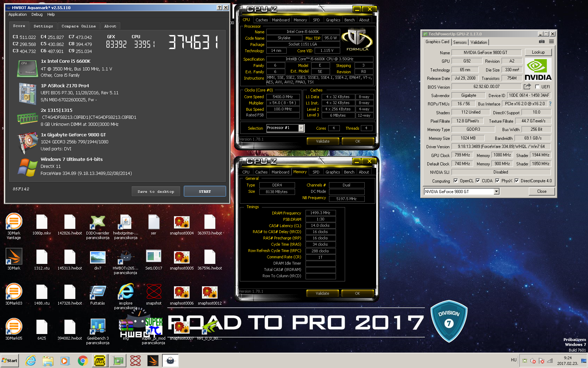Toggle the CUDA checkbox

coord(478,181)
